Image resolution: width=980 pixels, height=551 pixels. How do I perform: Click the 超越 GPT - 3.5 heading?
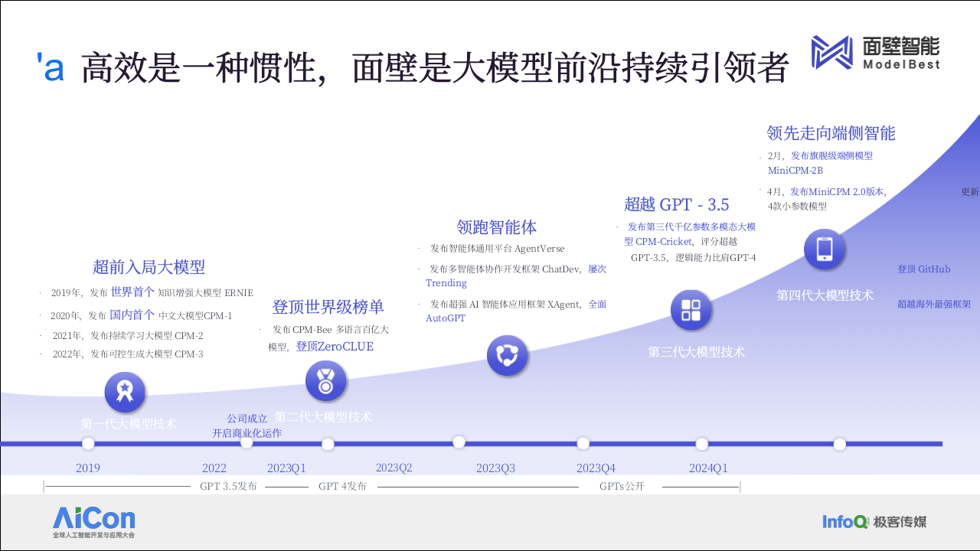click(677, 204)
